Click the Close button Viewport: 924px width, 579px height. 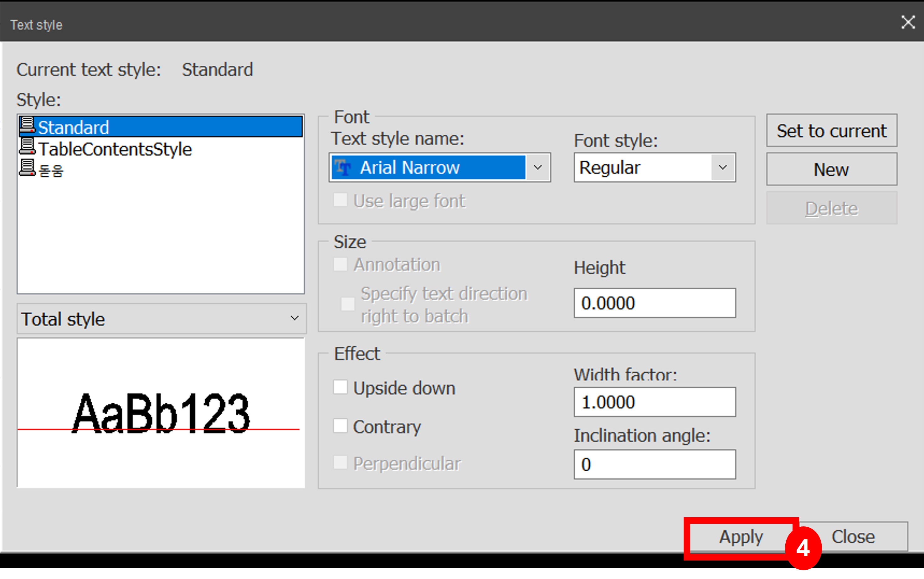tap(854, 537)
